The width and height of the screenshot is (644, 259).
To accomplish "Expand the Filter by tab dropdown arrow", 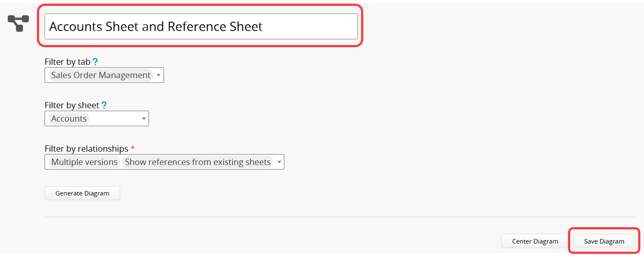I will click(159, 75).
